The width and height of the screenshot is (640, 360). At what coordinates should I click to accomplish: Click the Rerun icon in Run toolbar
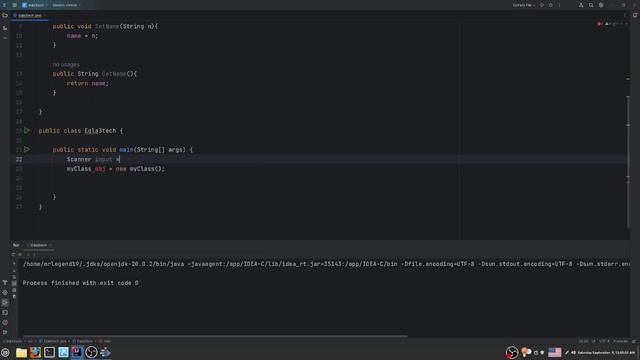point(13,254)
